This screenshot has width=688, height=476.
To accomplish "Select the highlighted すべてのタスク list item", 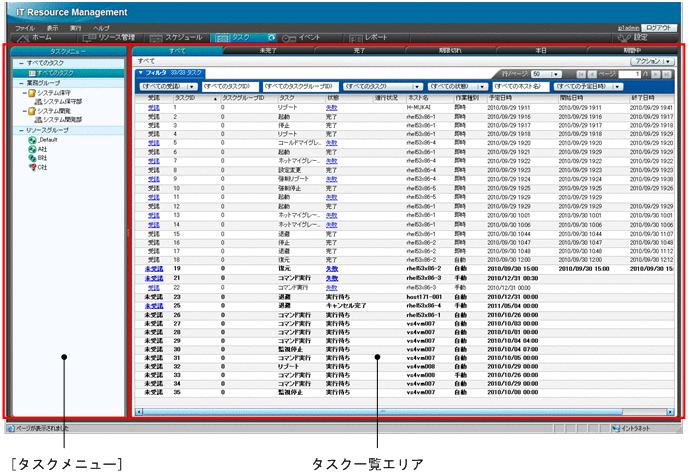I will click(x=69, y=73).
